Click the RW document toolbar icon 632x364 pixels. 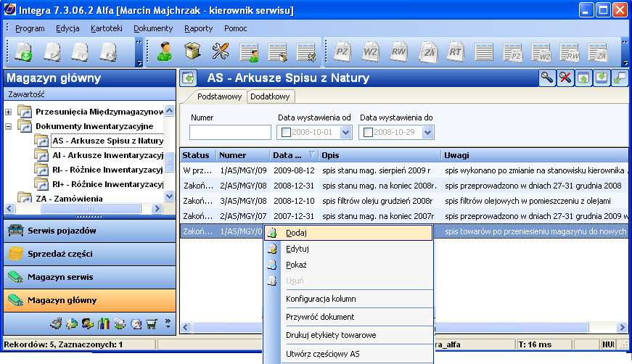398,52
